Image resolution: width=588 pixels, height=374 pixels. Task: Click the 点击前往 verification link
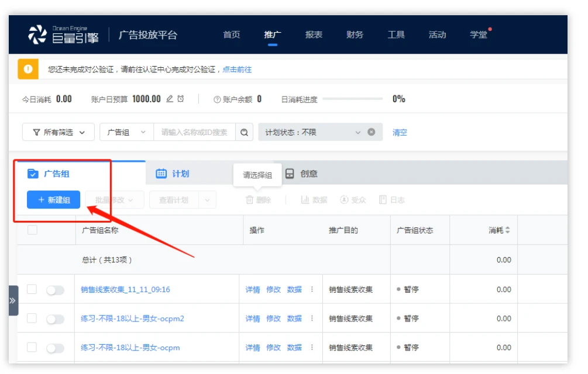pos(237,70)
